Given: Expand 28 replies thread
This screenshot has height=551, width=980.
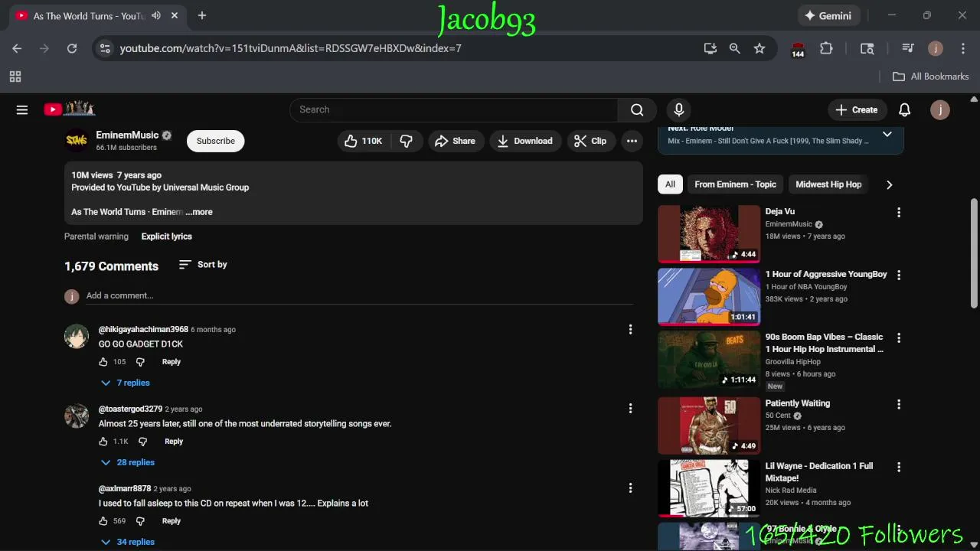Looking at the screenshot, I should [128, 462].
